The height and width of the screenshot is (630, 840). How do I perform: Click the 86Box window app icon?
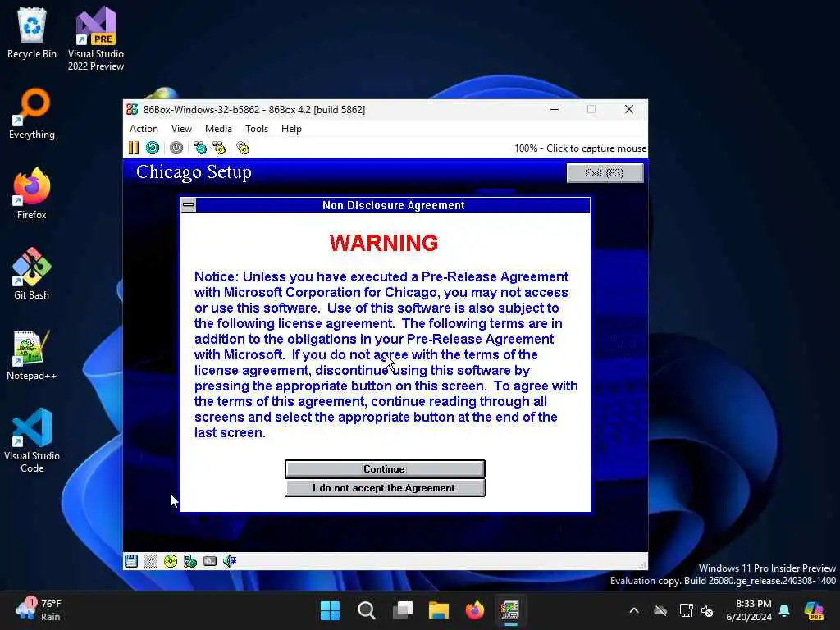coord(132,109)
